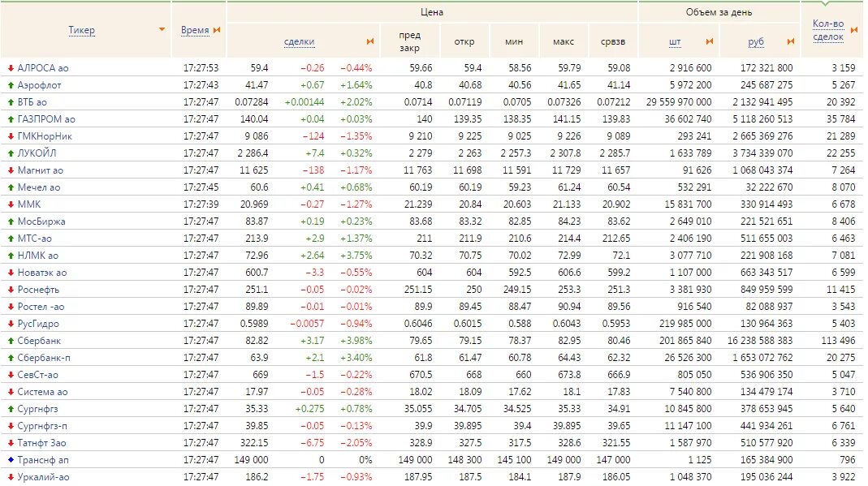
Task: Click green up arrow next to Сбербанк-п
Action: point(11,358)
